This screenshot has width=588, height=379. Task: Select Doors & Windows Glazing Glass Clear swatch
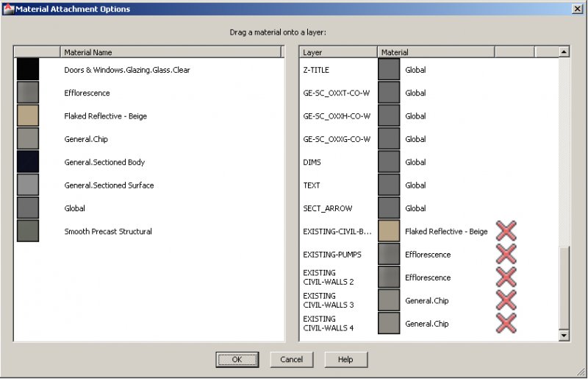pos(28,70)
